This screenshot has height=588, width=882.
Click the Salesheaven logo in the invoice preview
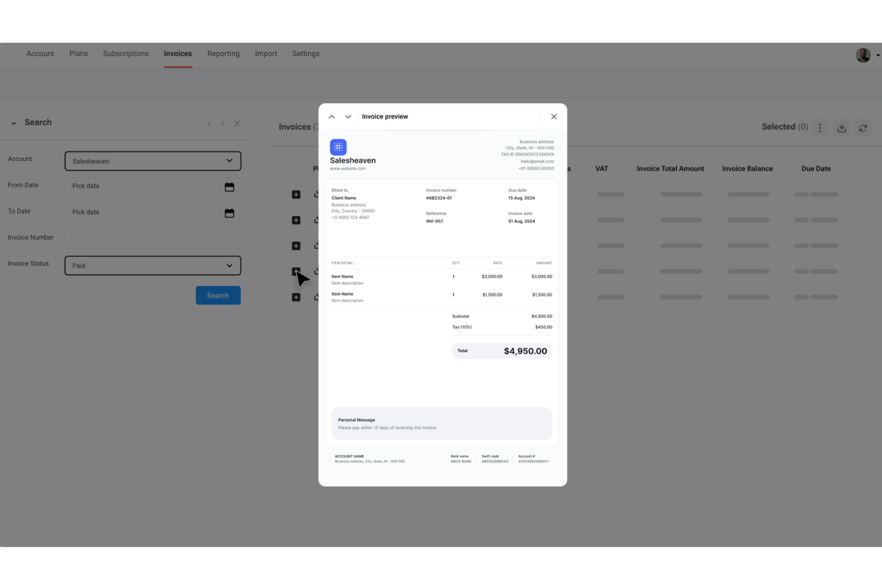click(x=338, y=147)
